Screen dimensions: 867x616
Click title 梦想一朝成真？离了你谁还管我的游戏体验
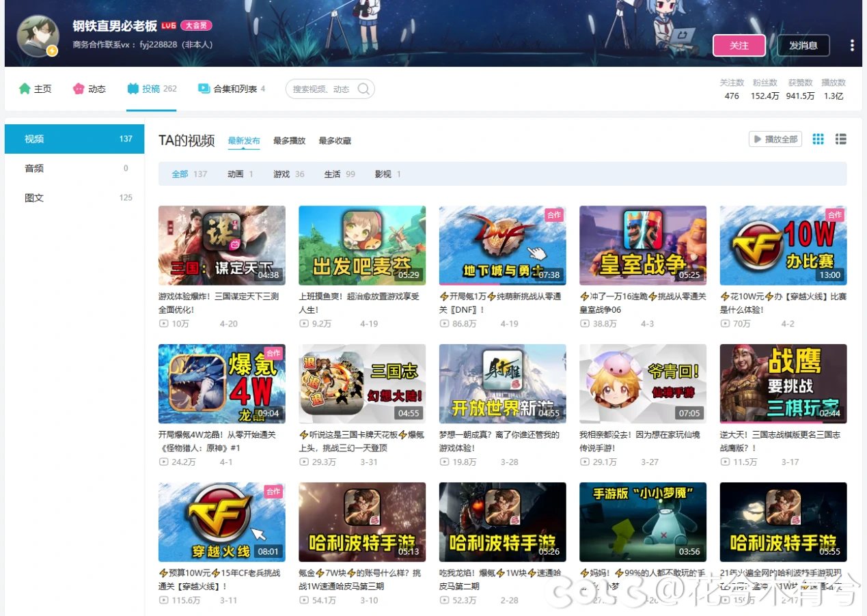(x=499, y=441)
